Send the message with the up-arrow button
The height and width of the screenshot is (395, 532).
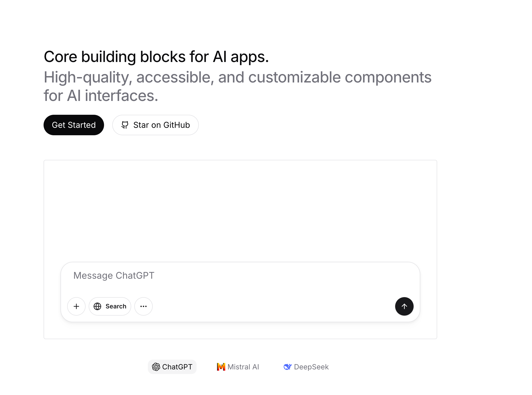(x=404, y=306)
